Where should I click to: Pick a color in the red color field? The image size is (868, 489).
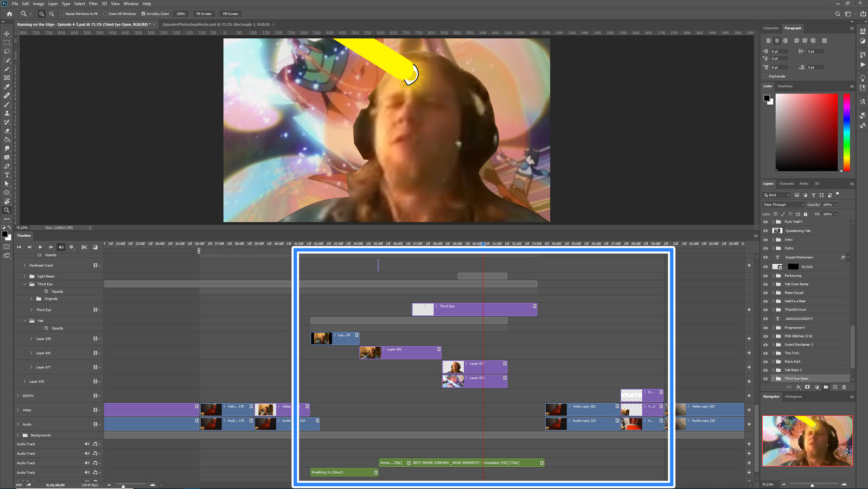[x=806, y=132]
